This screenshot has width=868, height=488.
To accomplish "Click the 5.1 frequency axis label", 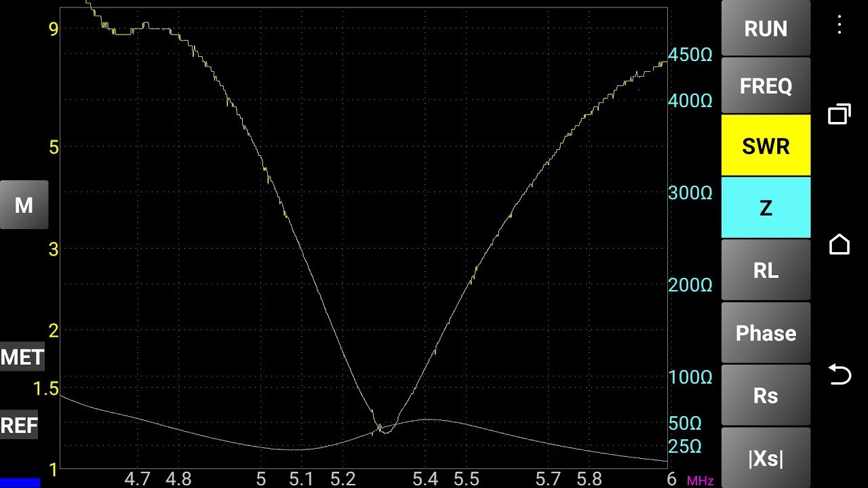I will (x=301, y=479).
